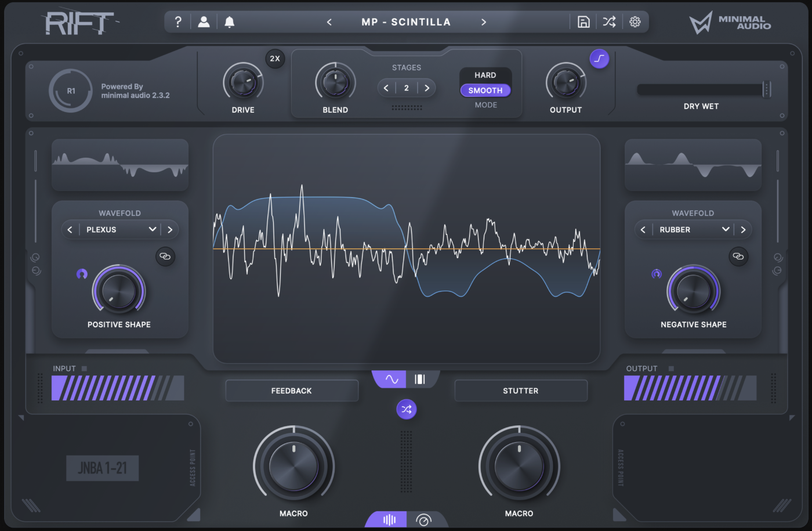Click the FEEDBACK button
The image size is (812, 531).
pos(292,391)
